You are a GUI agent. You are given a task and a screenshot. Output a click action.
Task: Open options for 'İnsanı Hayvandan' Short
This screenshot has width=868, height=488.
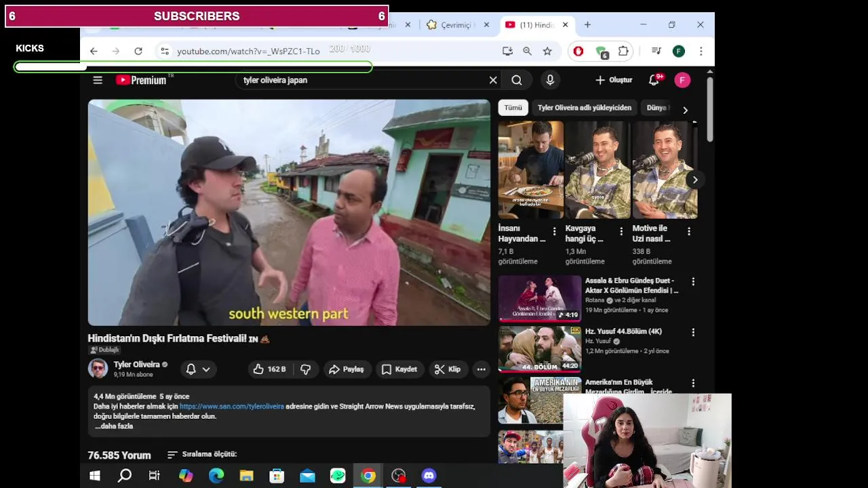tap(554, 231)
